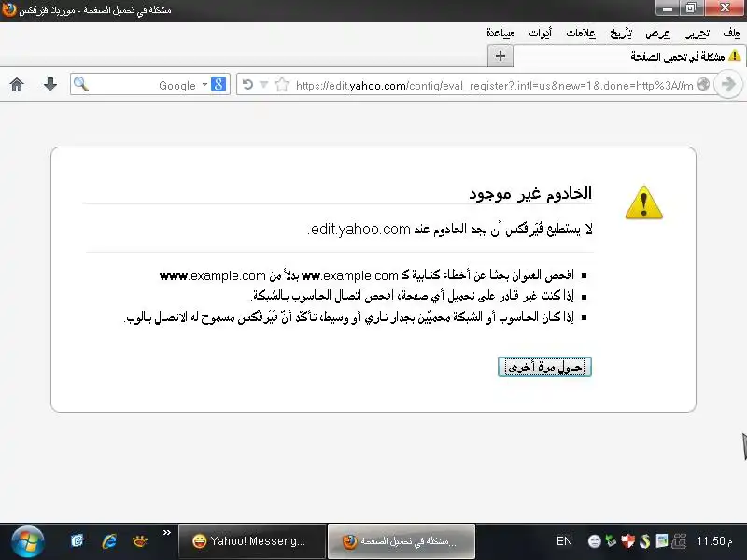Open the تحرير menu

pos(697,33)
